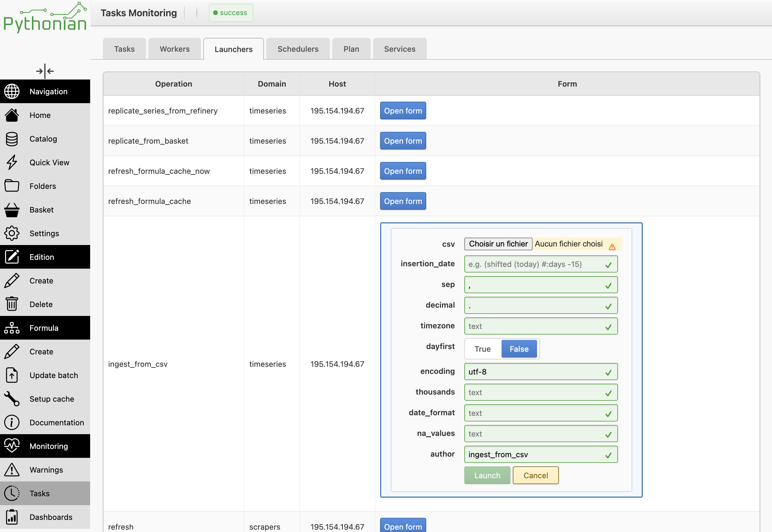The width and height of the screenshot is (772, 532).
Task: Click the Choisir un fichier csv button
Action: tap(498, 244)
